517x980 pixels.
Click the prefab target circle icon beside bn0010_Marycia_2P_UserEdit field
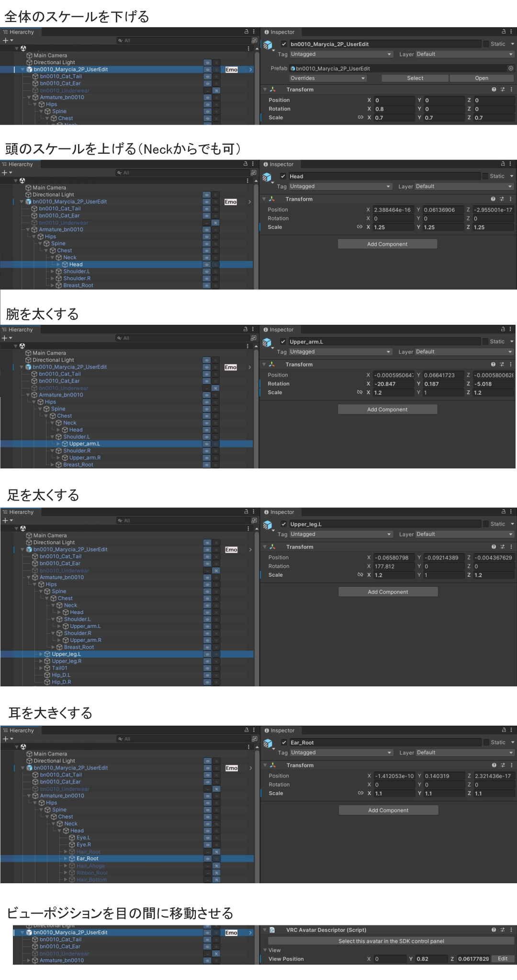(511, 68)
